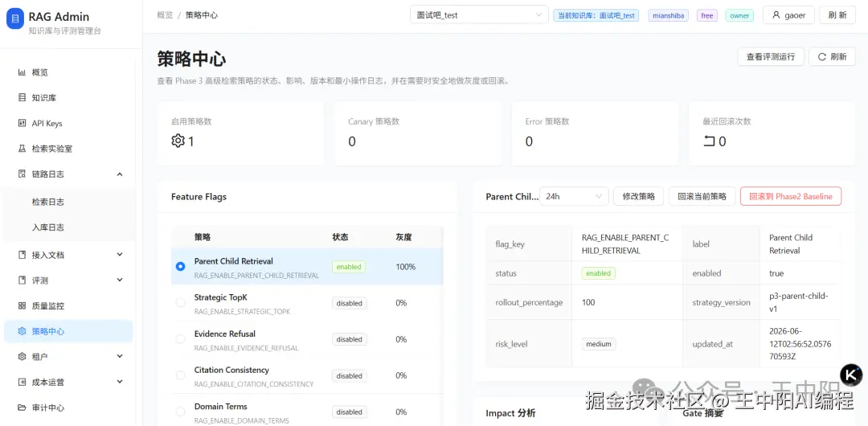
Task: Click the disabled badge for Strategic TopK
Action: pyautogui.click(x=350, y=303)
